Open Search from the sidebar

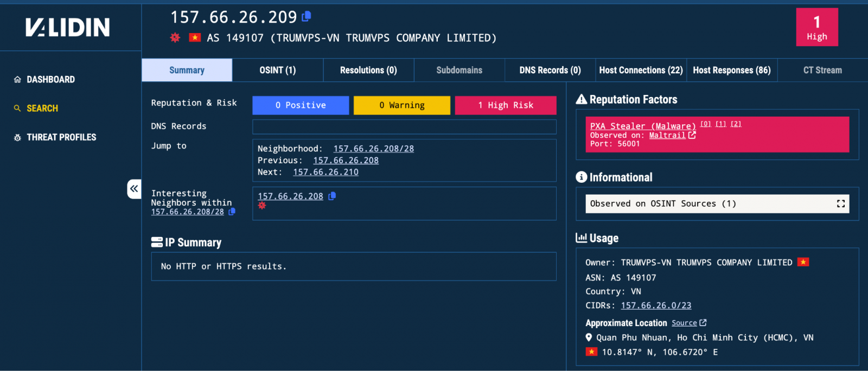pyautogui.click(x=42, y=108)
